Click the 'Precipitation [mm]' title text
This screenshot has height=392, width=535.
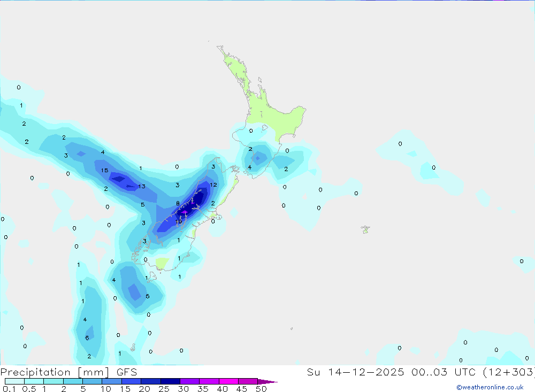click(x=55, y=372)
